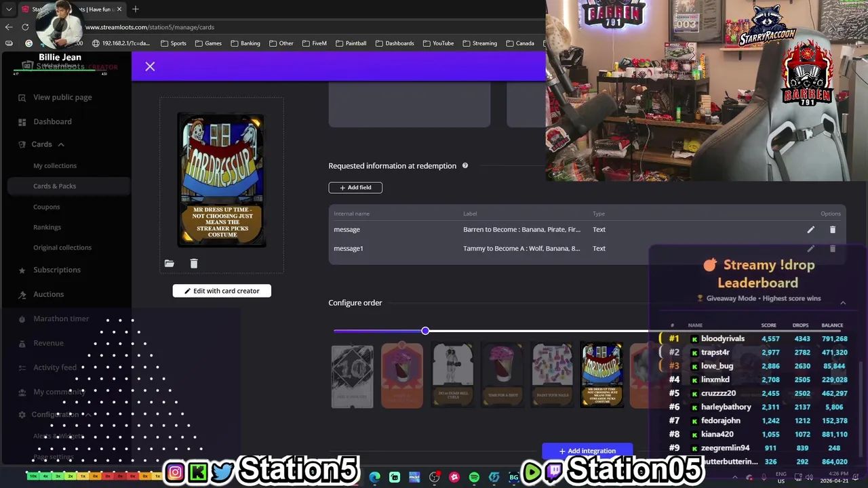Open the Google bookmark icon

point(28,43)
